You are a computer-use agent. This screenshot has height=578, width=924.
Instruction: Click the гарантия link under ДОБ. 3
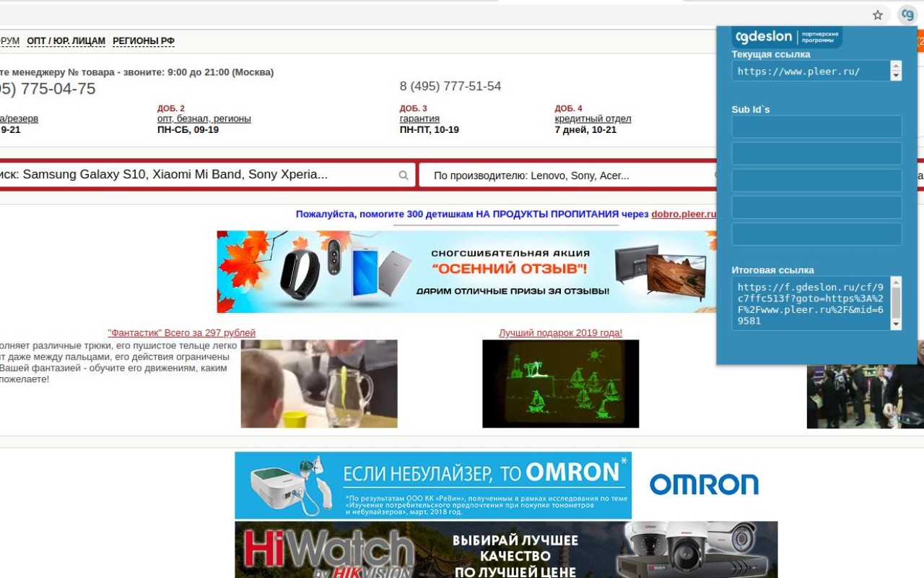tap(419, 118)
